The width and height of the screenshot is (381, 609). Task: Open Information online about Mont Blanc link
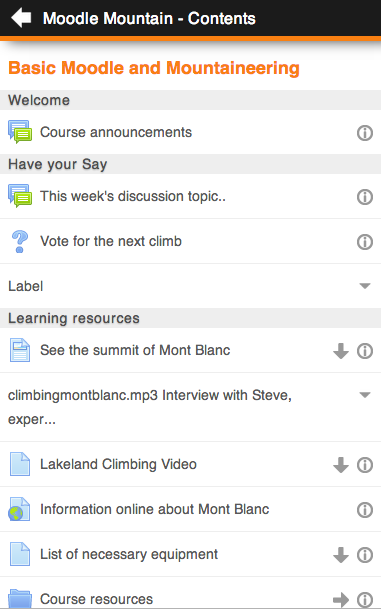point(155,509)
